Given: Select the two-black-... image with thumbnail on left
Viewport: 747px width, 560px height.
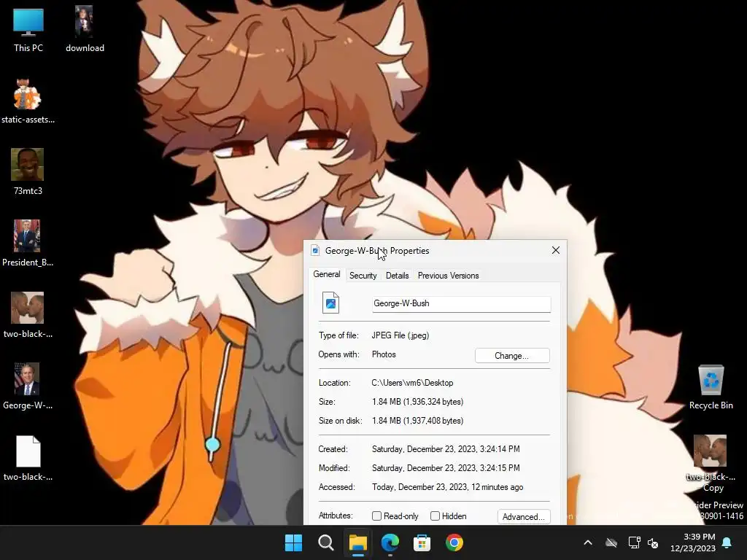Looking at the screenshot, I should (28, 315).
